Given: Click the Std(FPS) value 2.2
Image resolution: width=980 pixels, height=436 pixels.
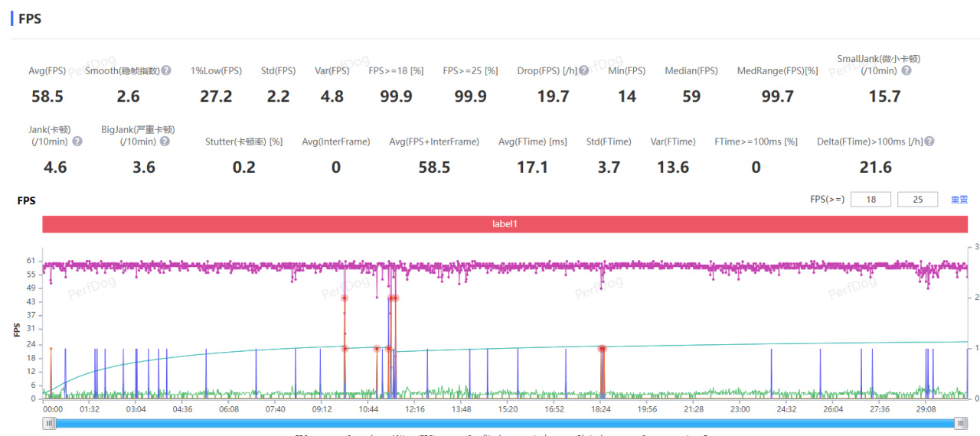Looking at the screenshot, I should tap(278, 96).
